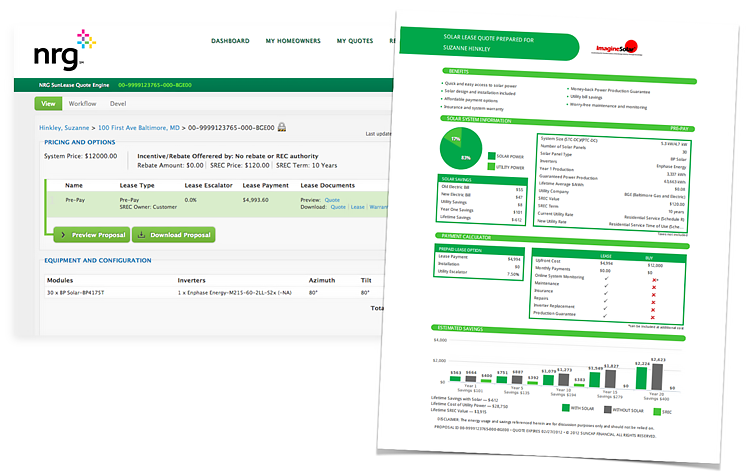Open the My Quotes menu item

[355, 41]
